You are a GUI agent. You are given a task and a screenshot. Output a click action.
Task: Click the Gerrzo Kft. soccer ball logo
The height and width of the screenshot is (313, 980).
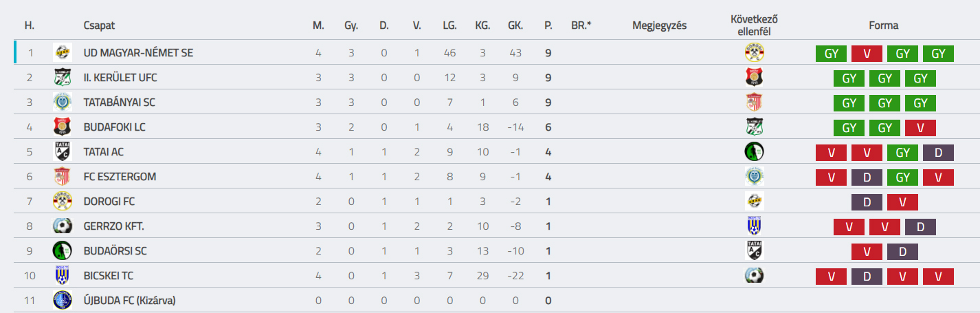[x=63, y=226]
